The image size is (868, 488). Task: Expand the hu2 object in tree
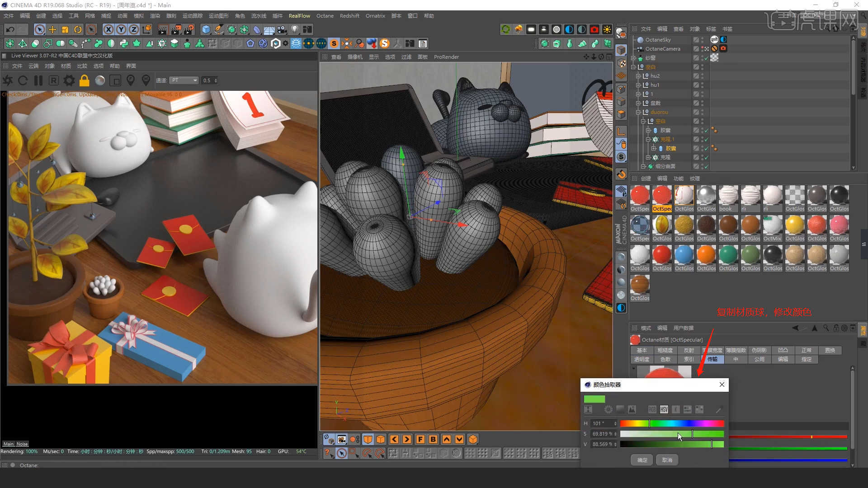click(638, 76)
